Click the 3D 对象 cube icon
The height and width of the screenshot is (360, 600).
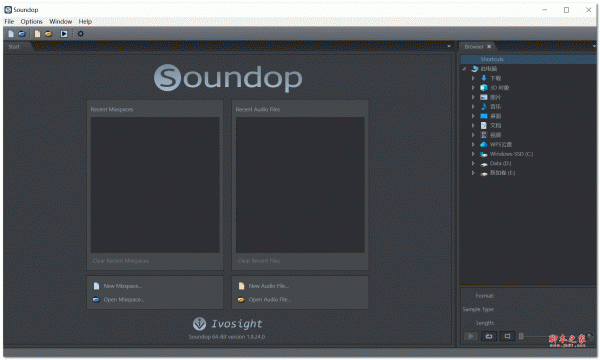pos(484,88)
